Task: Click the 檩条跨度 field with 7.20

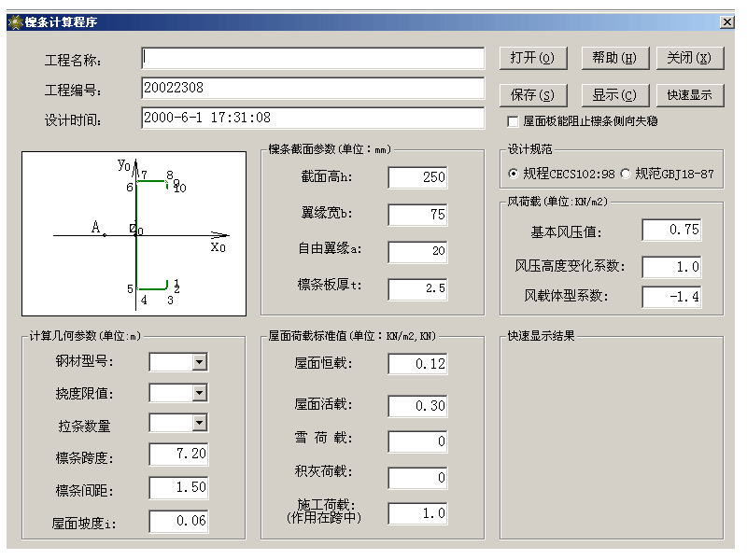Action: [x=178, y=455]
